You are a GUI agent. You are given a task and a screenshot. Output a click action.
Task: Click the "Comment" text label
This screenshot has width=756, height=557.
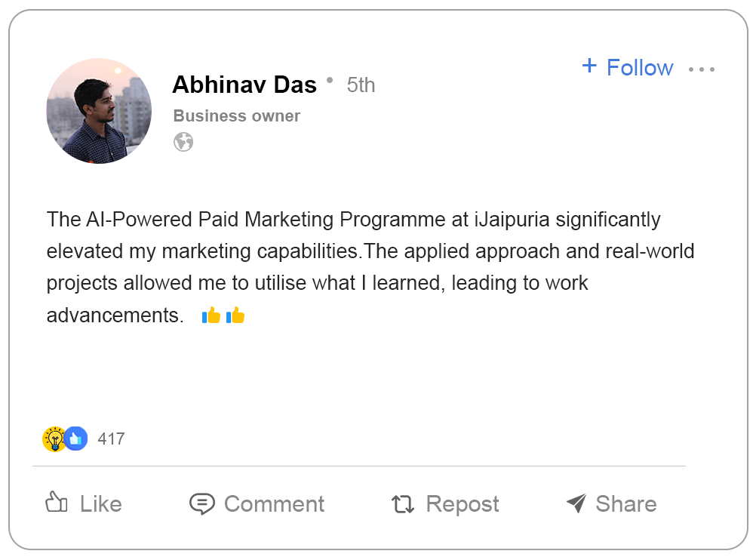point(274,503)
